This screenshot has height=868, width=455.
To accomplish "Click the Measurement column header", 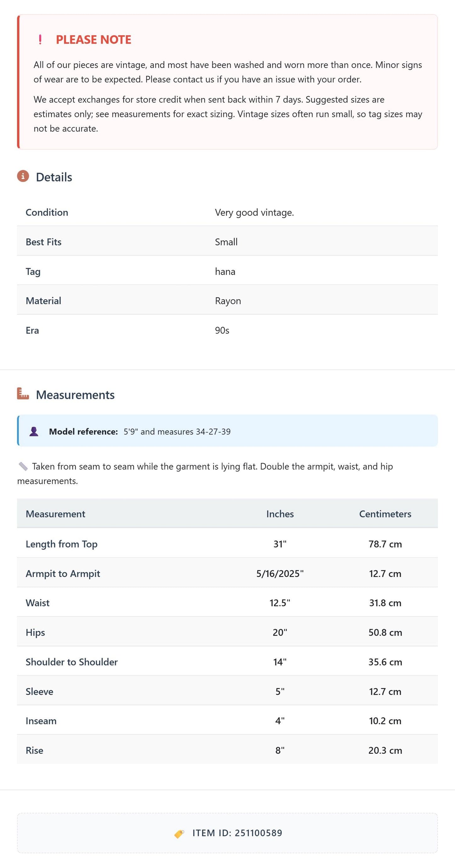I will (x=55, y=514).
